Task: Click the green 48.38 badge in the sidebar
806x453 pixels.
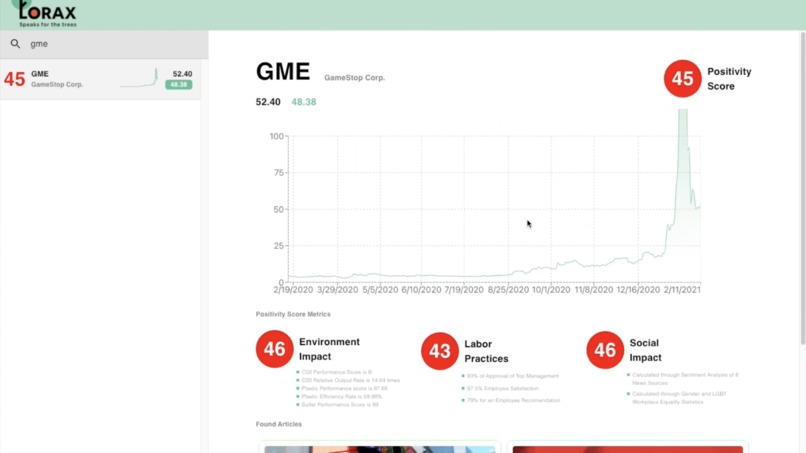Action: click(x=178, y=85)
